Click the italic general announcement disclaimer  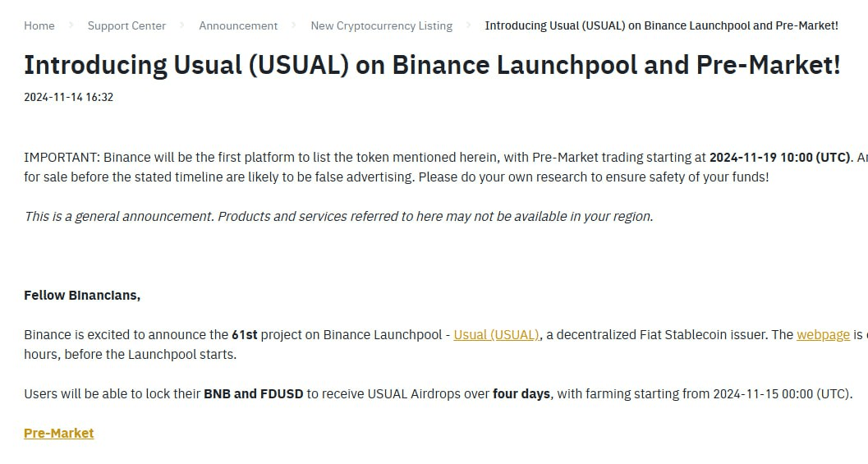pyautogui.click(x=339, y=217)
